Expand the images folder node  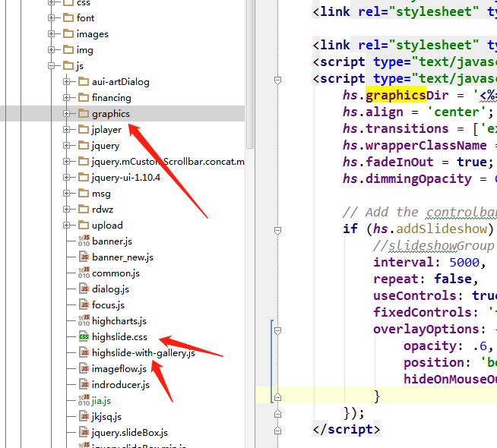click(x=51, y=34)
